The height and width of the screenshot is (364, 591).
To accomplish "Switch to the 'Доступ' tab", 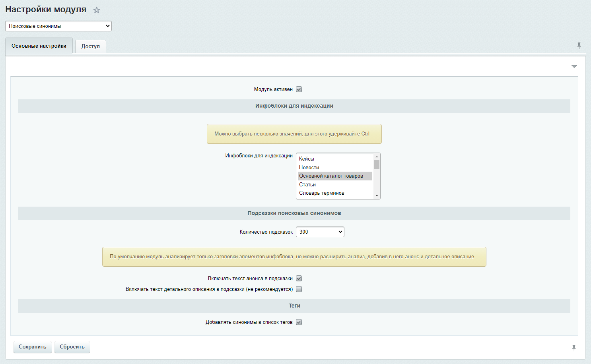I will (x=91, y=46).
